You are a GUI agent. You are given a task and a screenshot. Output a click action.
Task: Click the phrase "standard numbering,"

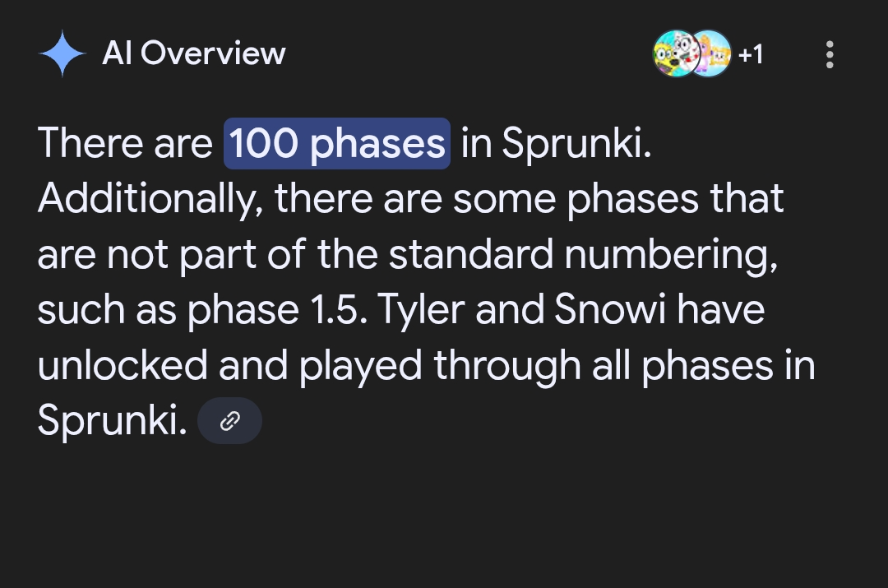tap(583, 254)
